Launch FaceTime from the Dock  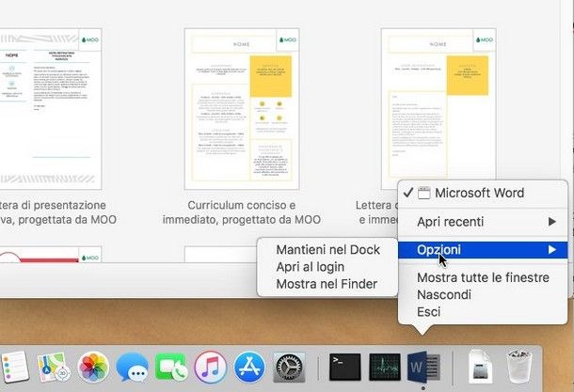(171, 367)
